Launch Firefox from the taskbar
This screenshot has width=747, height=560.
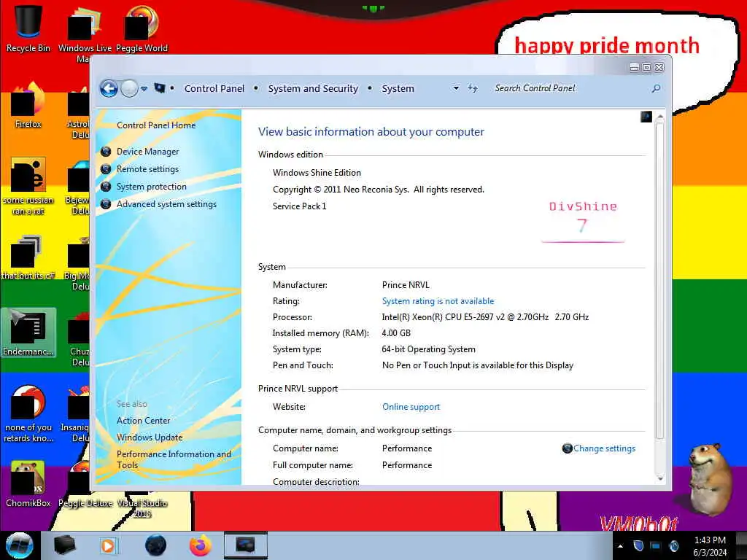201,545
